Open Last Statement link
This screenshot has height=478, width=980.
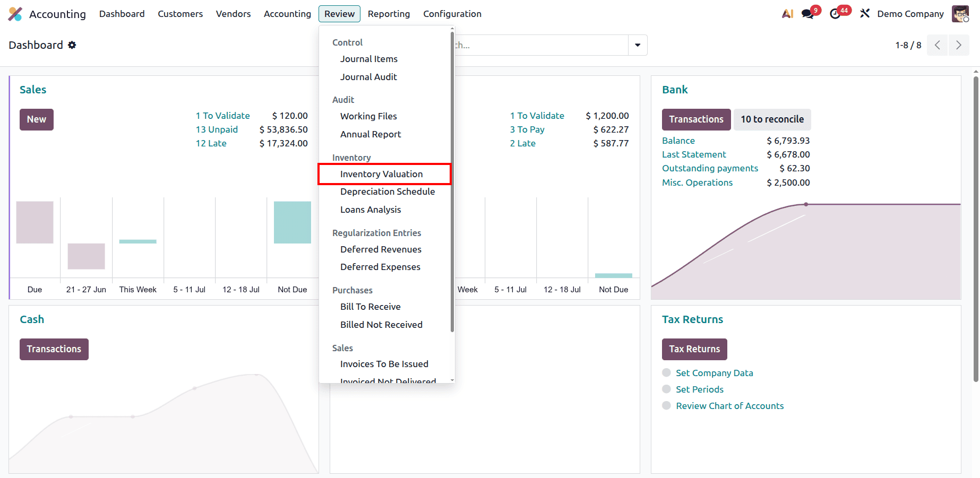coord(694,154)
